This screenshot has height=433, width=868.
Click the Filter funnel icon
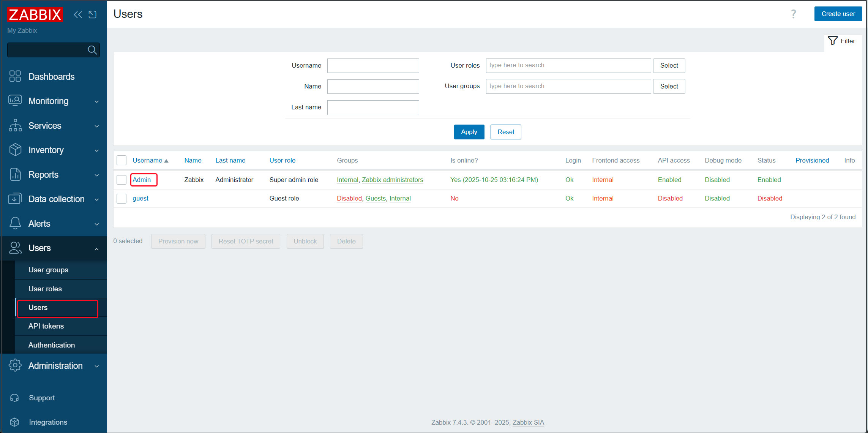(833, 41)
